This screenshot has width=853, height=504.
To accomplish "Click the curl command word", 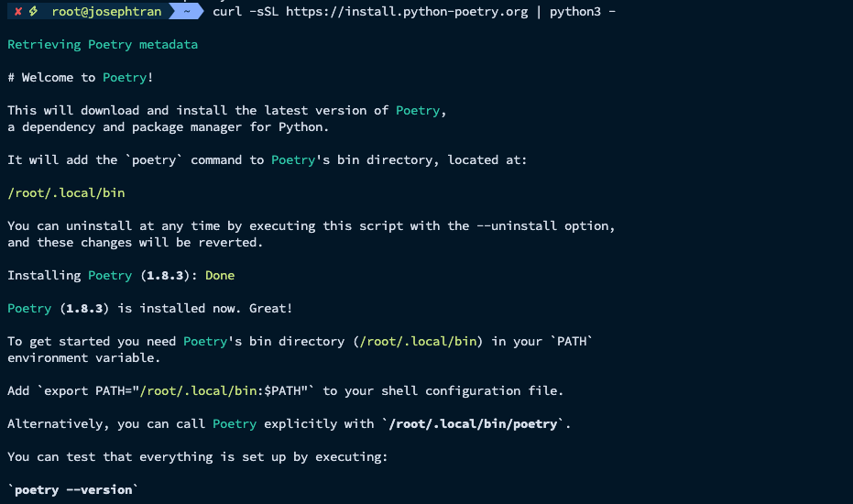I will tap(241, 12).
